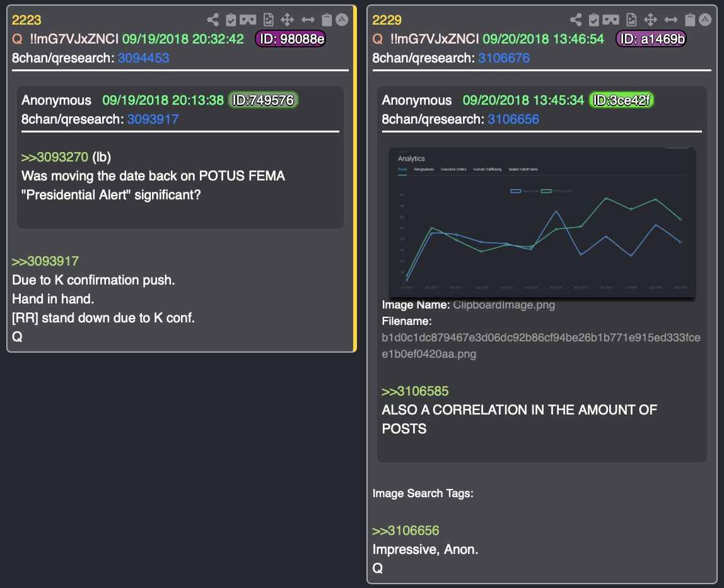Click timestamp 09/20/2018 13:46:54
This screenshot has width=724, height=588.
[x=543, y=38]
